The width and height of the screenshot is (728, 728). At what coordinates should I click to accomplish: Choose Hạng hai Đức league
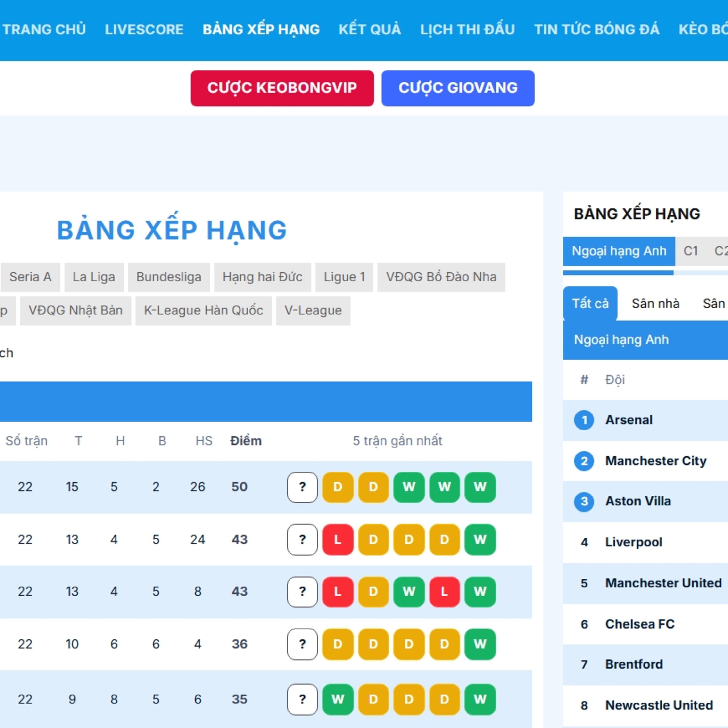263,277
